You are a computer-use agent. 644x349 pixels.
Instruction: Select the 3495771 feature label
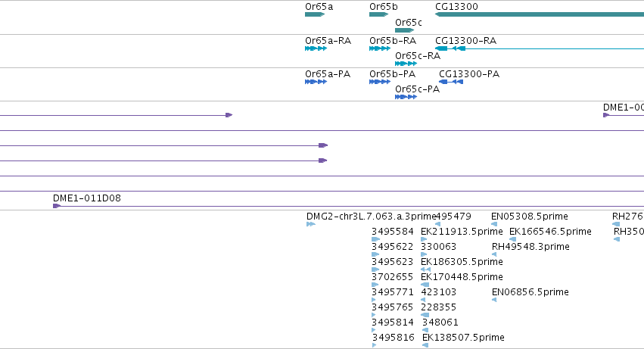(392, 292)
